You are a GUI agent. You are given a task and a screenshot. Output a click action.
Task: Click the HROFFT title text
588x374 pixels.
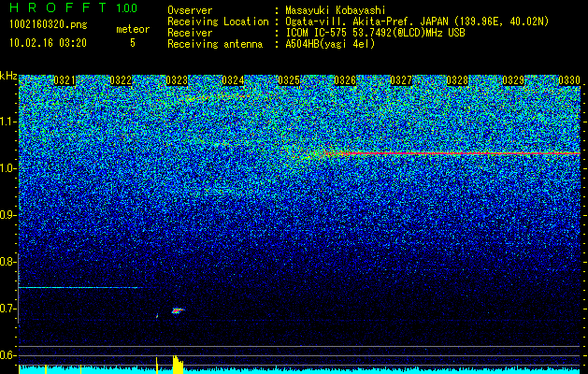tap(58, 7)
